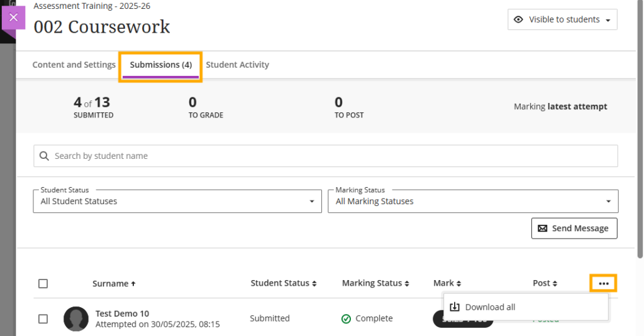The image size is (644, 336).
Task: Open Test Demo 10 submission
Action: coord(122,313)
